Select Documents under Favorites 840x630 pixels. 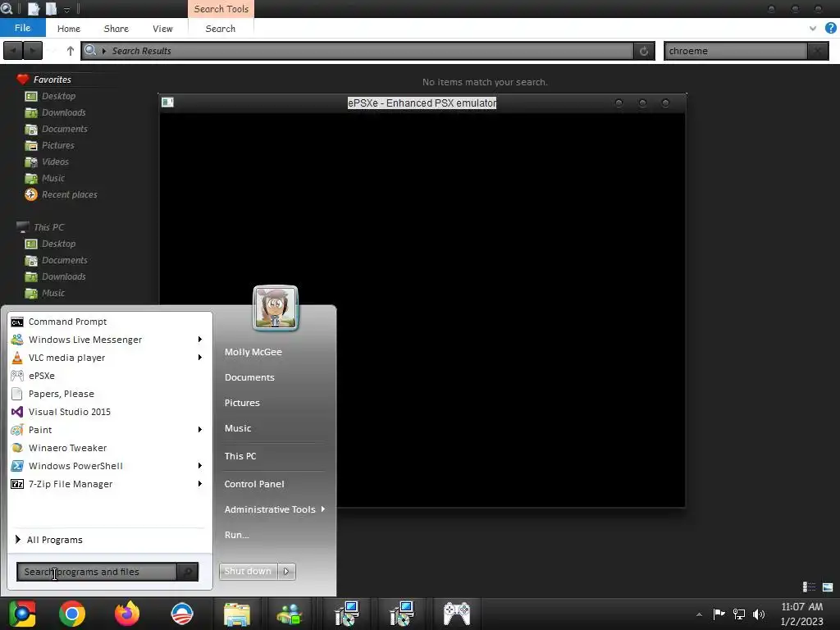point(57,129)
